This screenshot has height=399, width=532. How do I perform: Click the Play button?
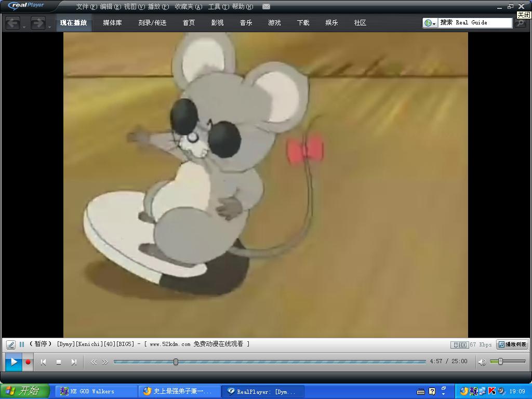(14, 362)
